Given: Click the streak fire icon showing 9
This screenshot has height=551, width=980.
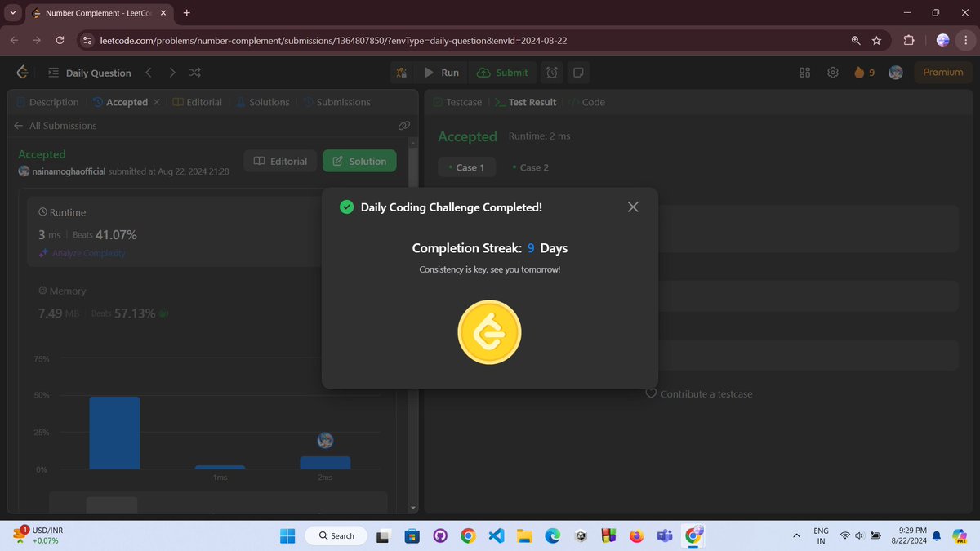Looking at the screenshot, I should [x=864, y=73].
